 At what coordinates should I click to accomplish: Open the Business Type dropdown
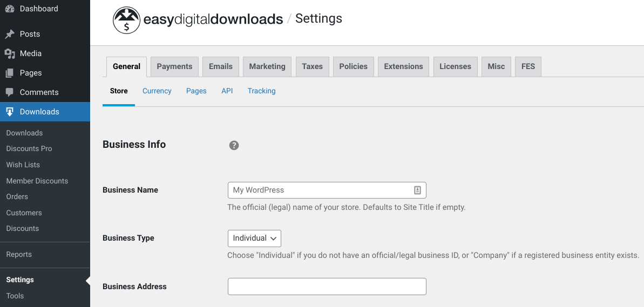(x=254, y=238)
